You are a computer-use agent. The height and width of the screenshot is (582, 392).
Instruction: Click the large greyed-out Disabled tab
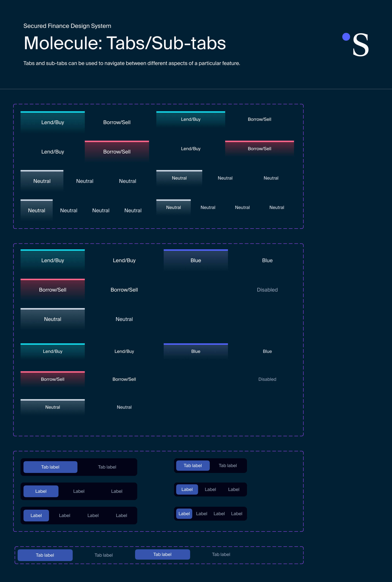(x=267, y=290)
